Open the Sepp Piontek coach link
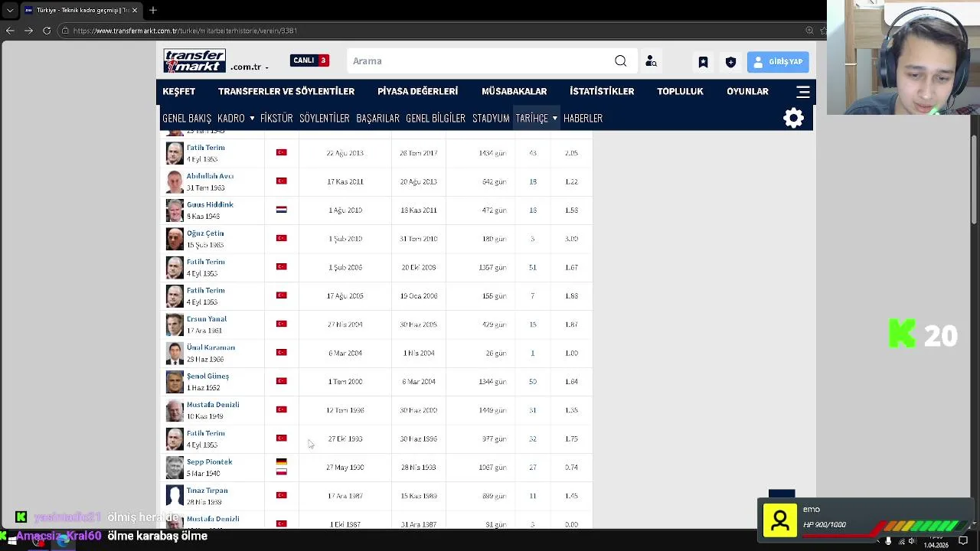Screen dimensions: 980x551 [x=209, y=461]
